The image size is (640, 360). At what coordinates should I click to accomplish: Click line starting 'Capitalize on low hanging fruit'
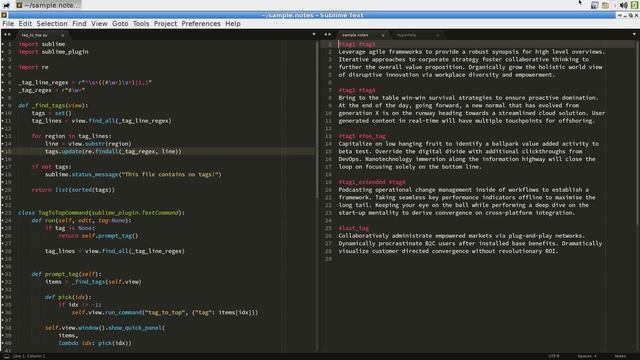click(469, 144)
